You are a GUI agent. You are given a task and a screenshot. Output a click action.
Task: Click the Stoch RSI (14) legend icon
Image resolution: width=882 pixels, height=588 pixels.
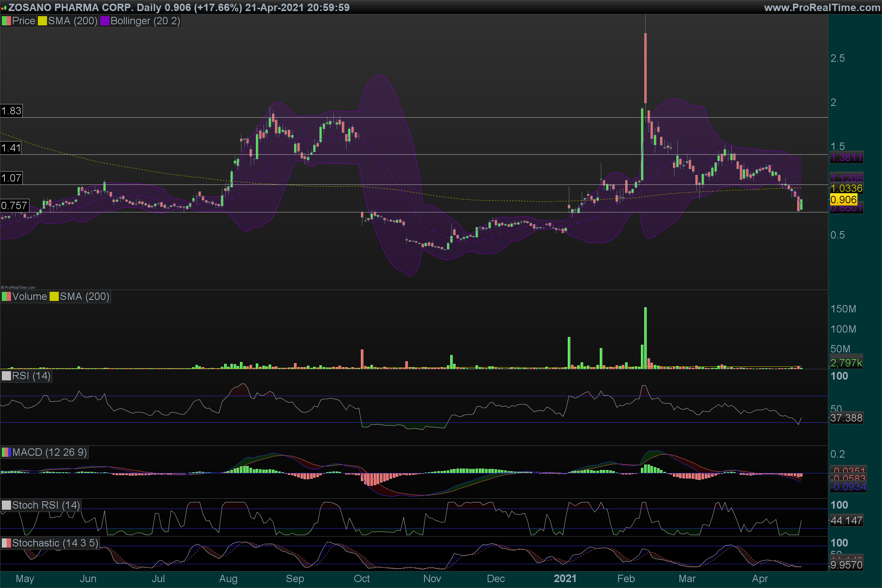point(6,505)
